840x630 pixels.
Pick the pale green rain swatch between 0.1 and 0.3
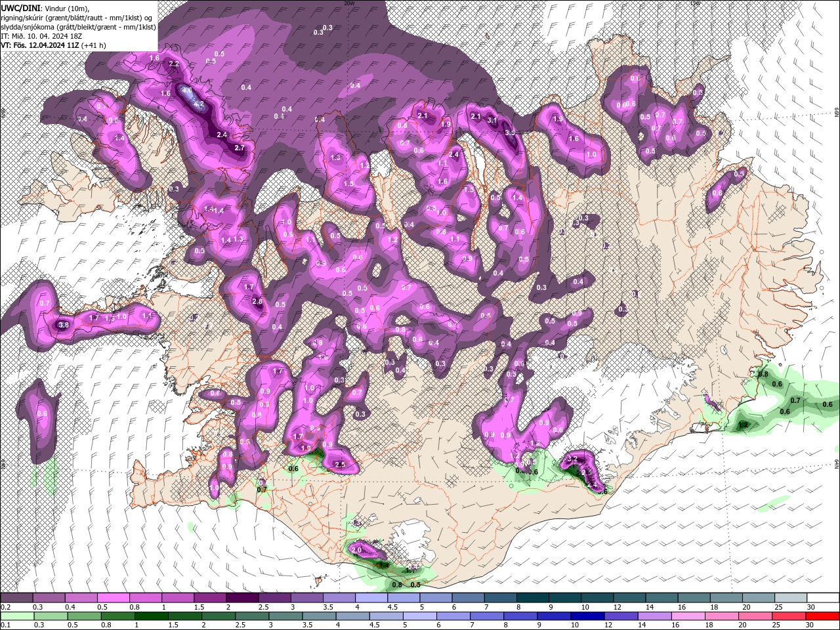click(16, 616)
